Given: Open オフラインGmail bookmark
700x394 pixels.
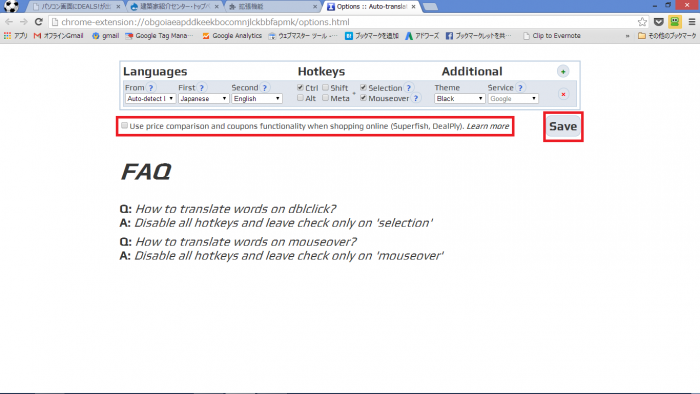Looking at the screenshot, I should [x=58, y=36].
